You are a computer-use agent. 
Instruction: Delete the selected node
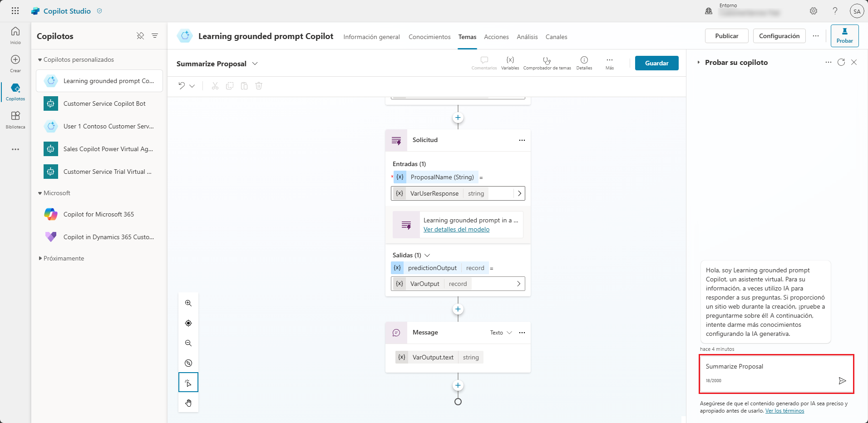(x=259, y=86)
